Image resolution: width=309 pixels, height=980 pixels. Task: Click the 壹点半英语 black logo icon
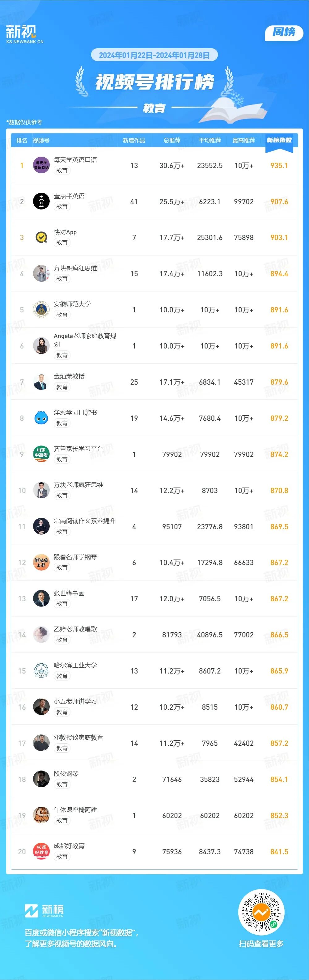[x=41, y=201]
